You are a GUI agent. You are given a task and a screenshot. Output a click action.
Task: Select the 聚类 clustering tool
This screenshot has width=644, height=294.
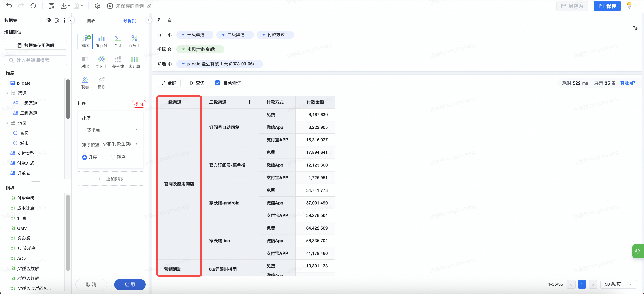point(85,83)
